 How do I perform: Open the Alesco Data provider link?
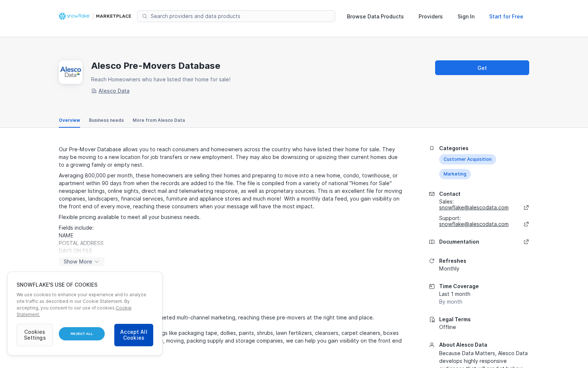(x=114, y=91)
